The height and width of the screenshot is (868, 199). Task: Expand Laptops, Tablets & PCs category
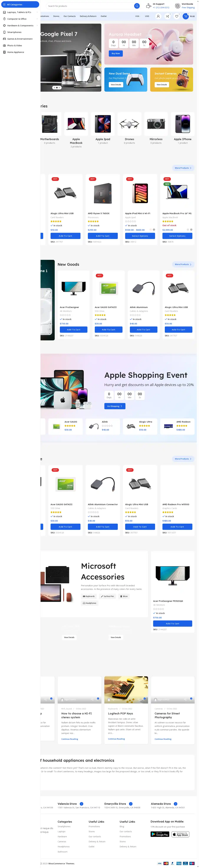[x=20, y=12]
